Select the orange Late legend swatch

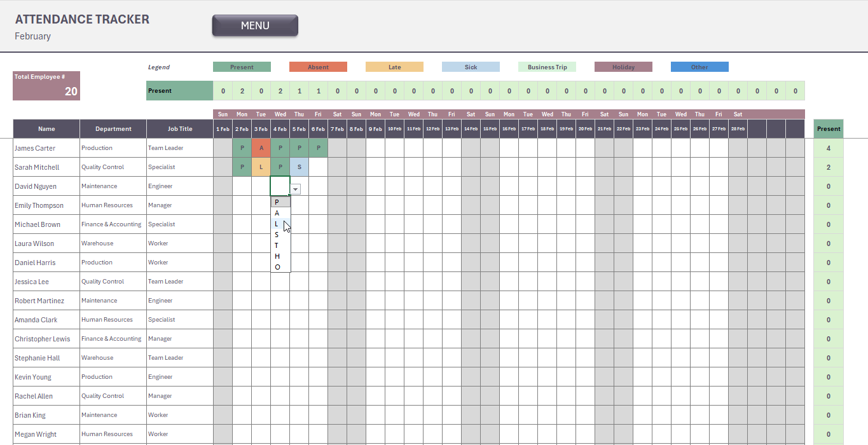tap(394, 67)
